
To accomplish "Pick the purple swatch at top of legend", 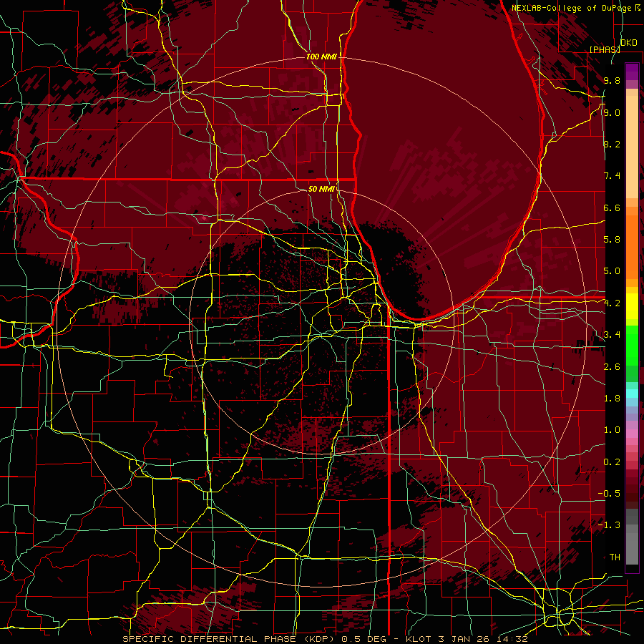I will pos(632,72).
